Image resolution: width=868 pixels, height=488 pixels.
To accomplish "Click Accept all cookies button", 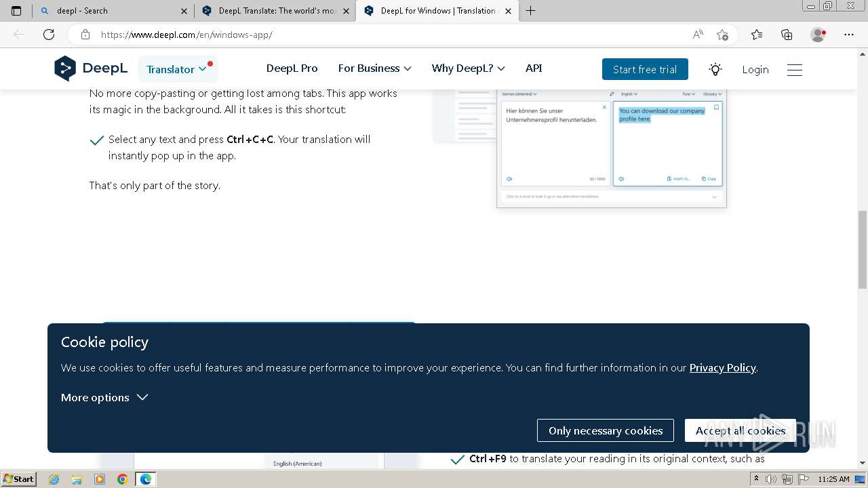I will (741, 430).
